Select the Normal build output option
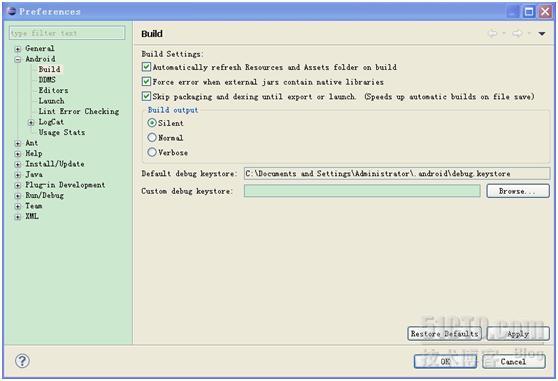 (x=152, y=137)
